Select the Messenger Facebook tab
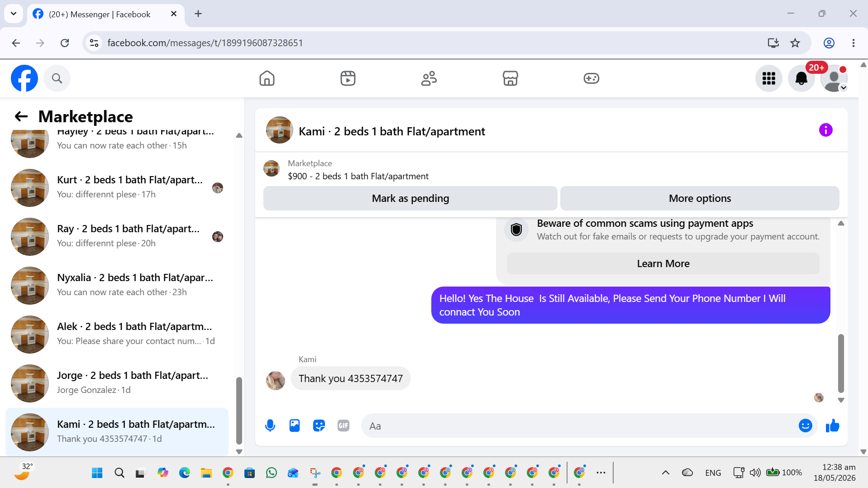The width and height of the screenshot is (868, 488). (106, 14)
